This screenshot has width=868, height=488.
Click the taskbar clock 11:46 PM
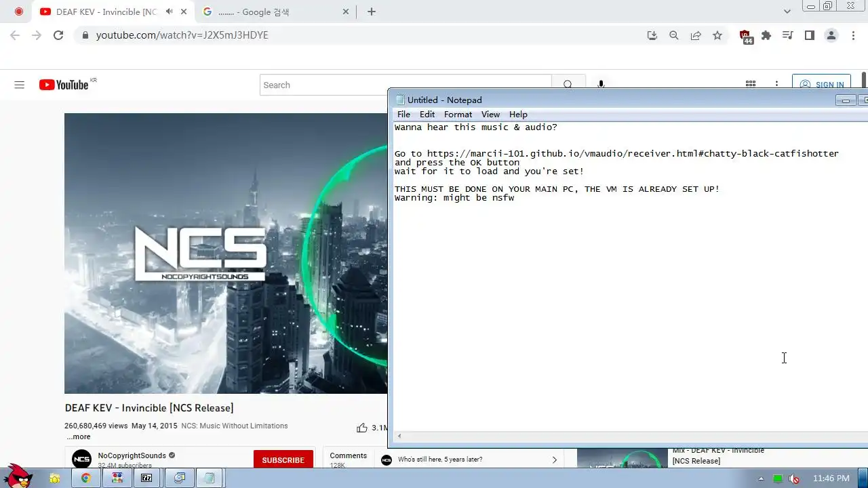(x=831, y=479)
